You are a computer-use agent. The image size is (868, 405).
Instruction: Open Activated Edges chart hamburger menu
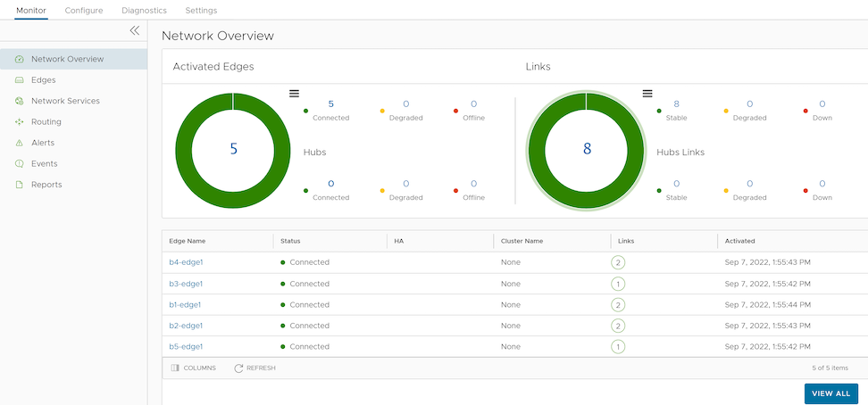(x=294, y=94)
